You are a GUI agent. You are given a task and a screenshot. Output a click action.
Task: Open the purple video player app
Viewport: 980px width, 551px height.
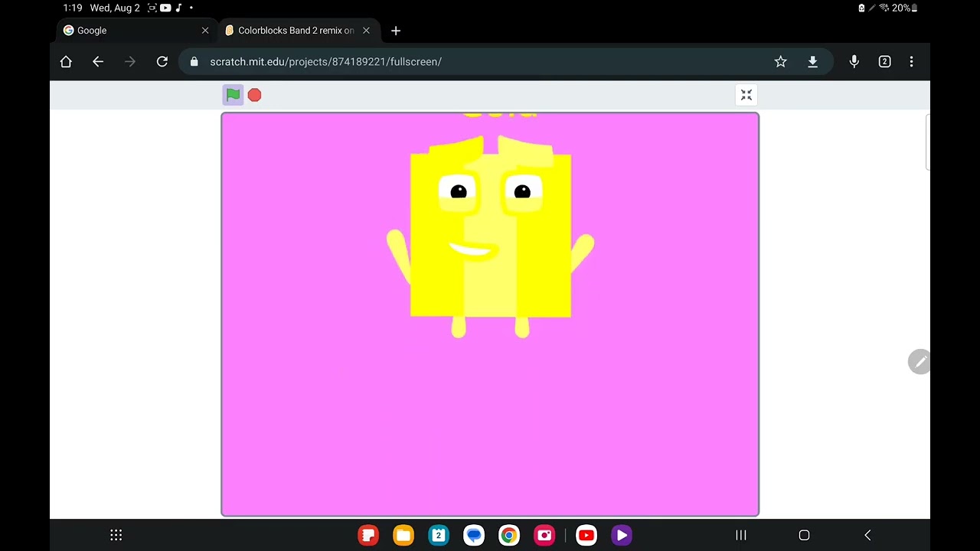point(622,535)
